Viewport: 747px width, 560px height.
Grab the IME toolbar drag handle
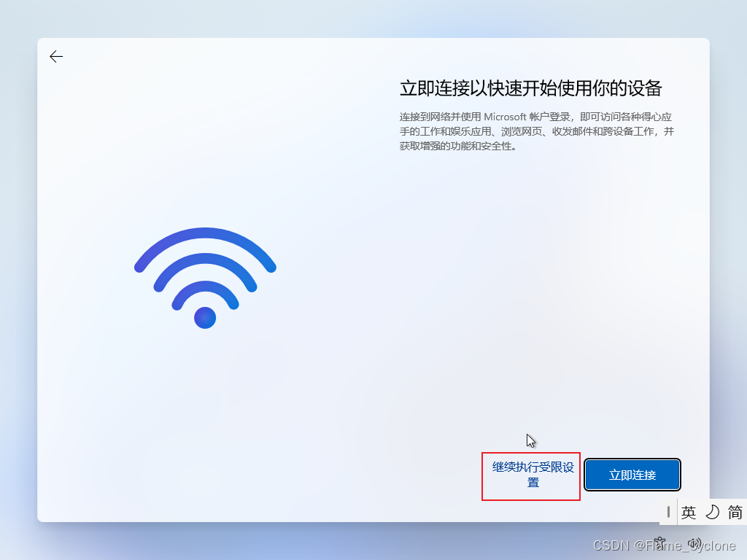click(x=668, y=512)
